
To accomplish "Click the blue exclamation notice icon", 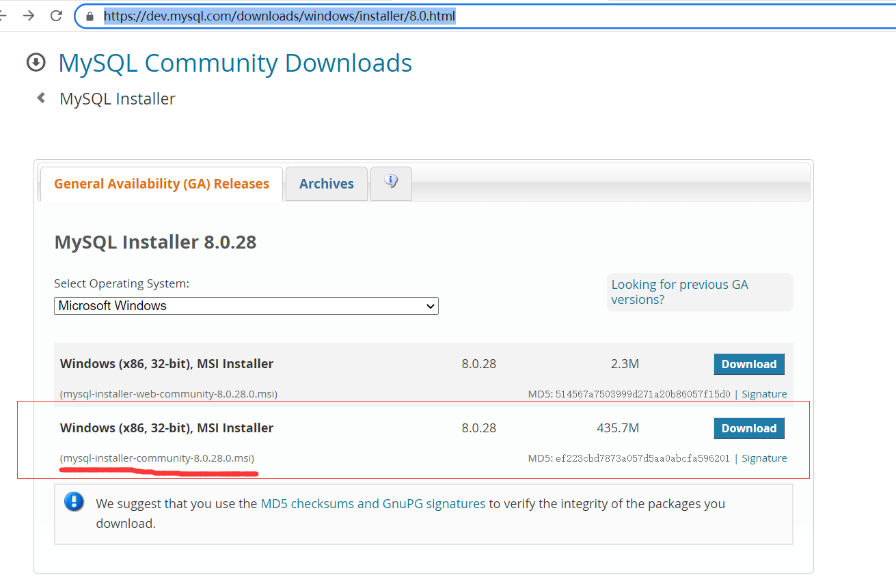I will click(x=74, y=502).
